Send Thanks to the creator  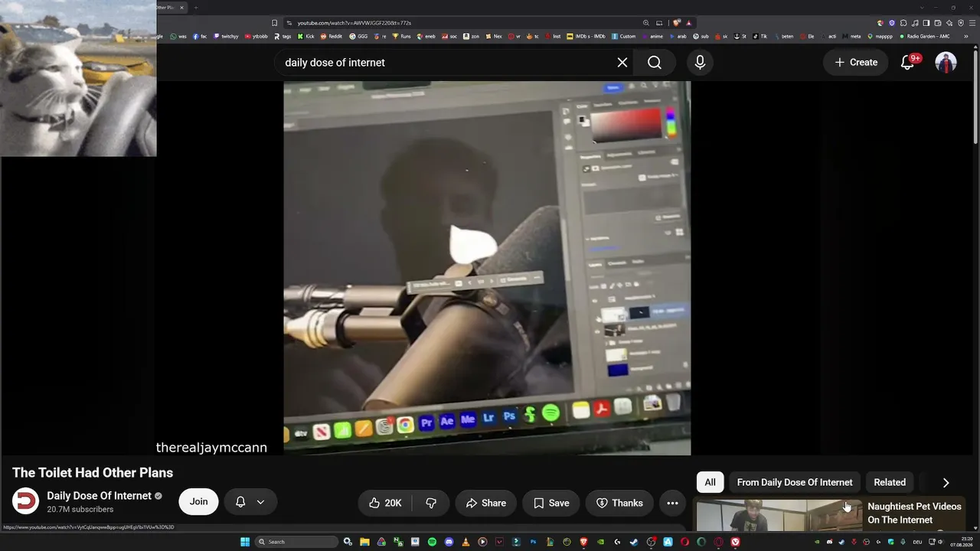point(619,503)
